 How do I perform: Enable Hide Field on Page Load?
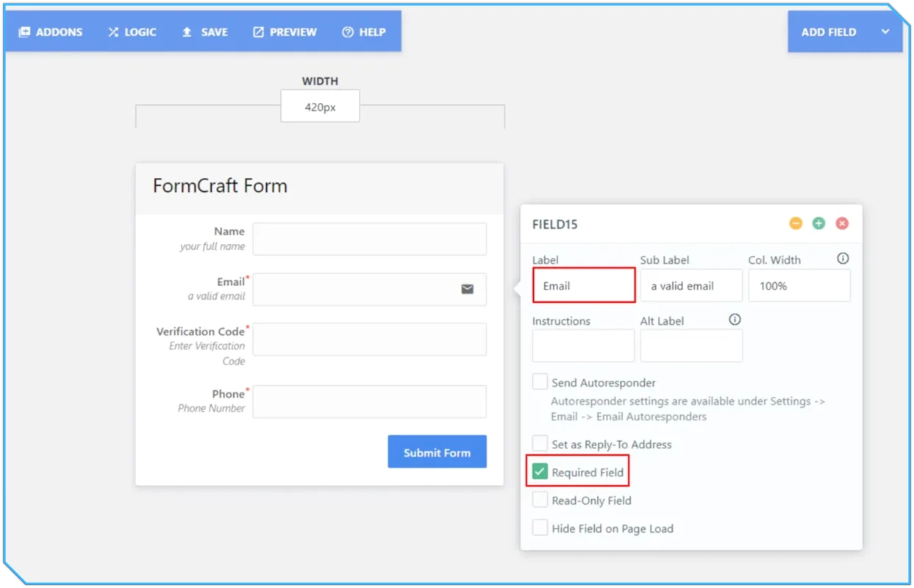coord(540,528)
